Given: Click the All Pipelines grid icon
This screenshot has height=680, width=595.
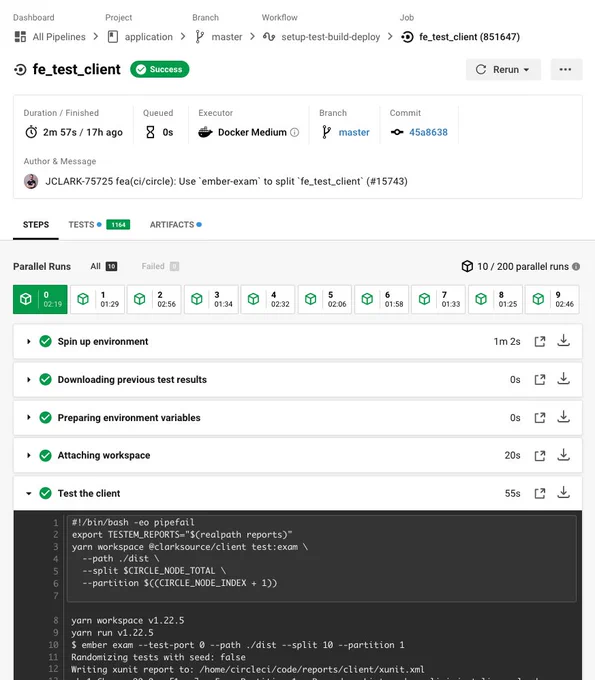Looking at the screenshot, I should [20, 37].
